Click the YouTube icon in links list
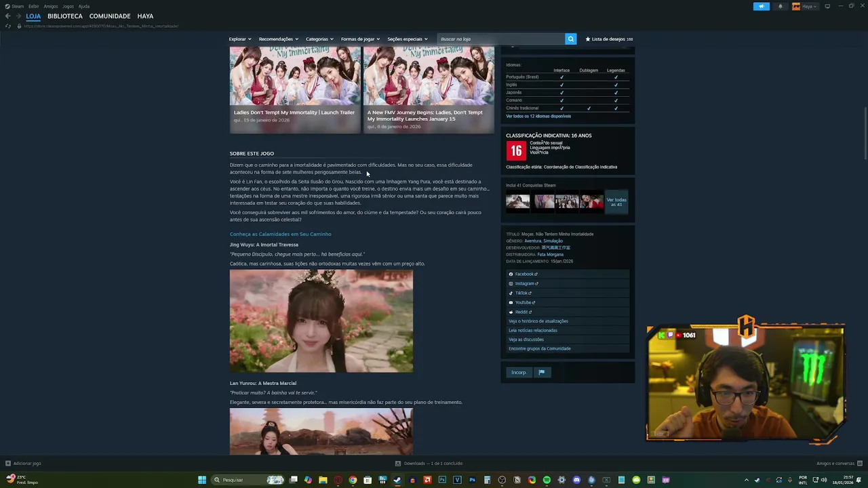The image size is (868, 488). pos(511,302)
